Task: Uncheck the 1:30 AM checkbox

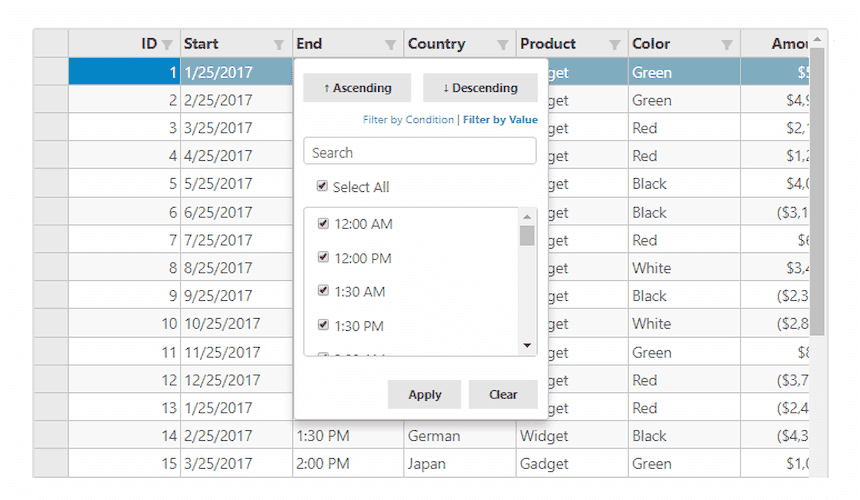Action: (323, 291)
